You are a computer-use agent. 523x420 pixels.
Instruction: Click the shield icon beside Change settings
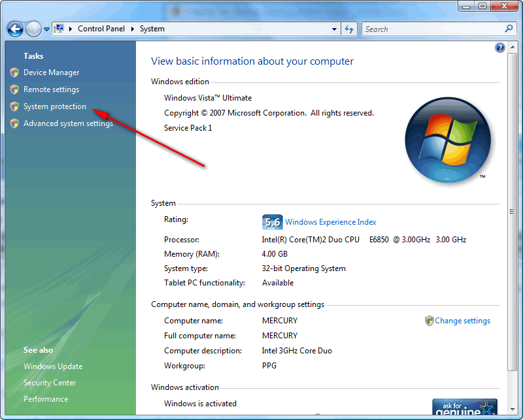(430, 321)
